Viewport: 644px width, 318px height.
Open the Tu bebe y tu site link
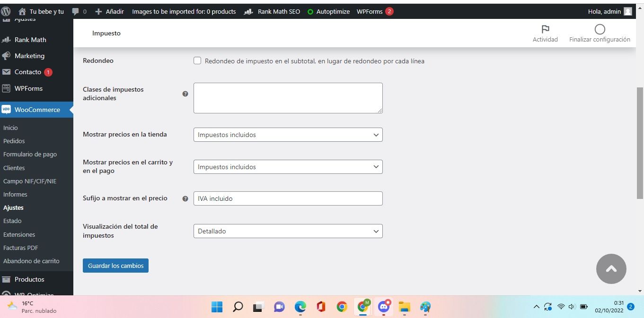[x=41, y=11]
